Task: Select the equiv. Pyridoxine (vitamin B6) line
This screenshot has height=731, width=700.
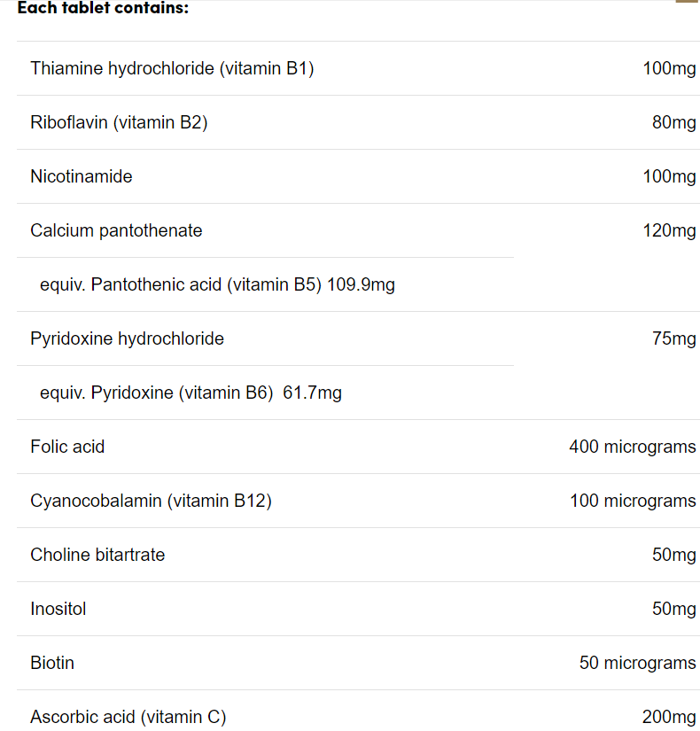Action: click(x=191, y=393)
